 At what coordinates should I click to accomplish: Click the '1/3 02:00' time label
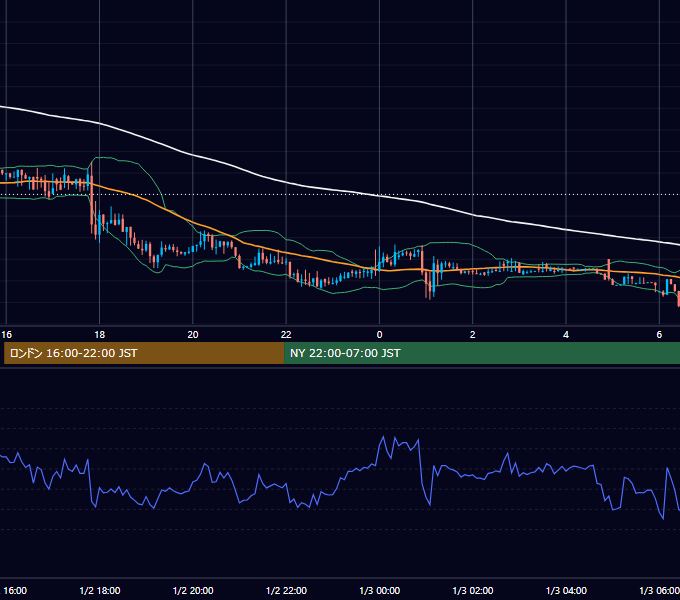coord(473,590)
